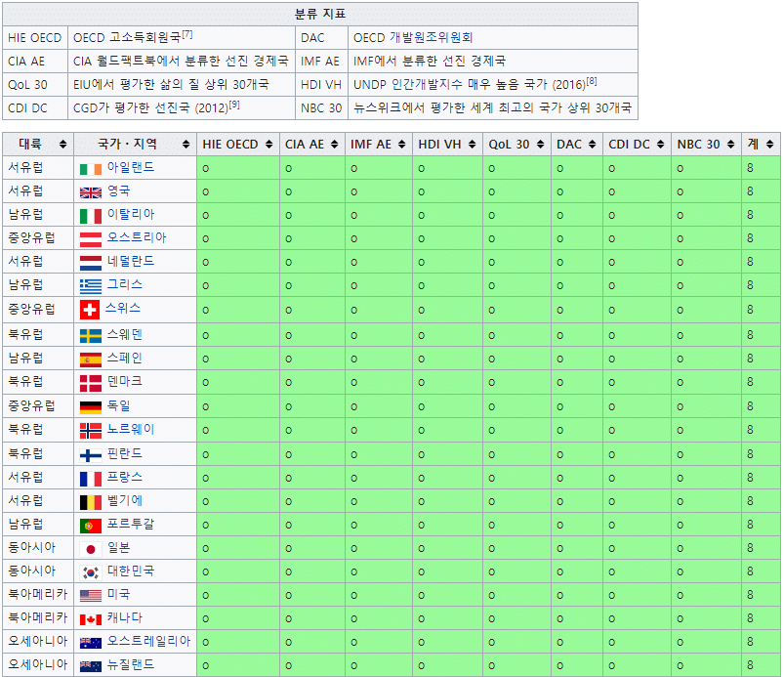Follow footnote reference [9] after (2012)
The width and height of the screenshot is (784, 677).
[x=234, y=105]
